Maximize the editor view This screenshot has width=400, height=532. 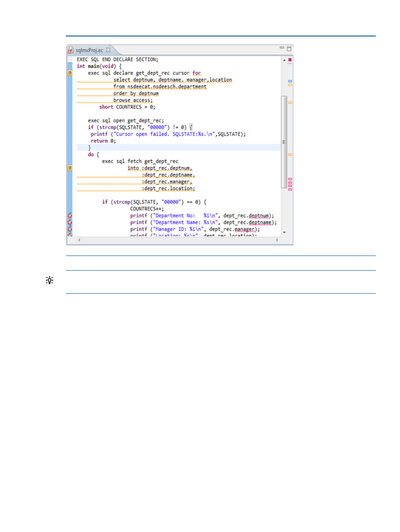click(289, 49)
